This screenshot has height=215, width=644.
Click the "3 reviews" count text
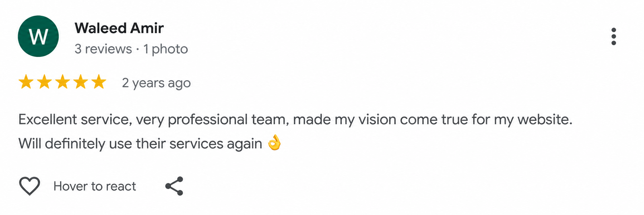point(103,49)
